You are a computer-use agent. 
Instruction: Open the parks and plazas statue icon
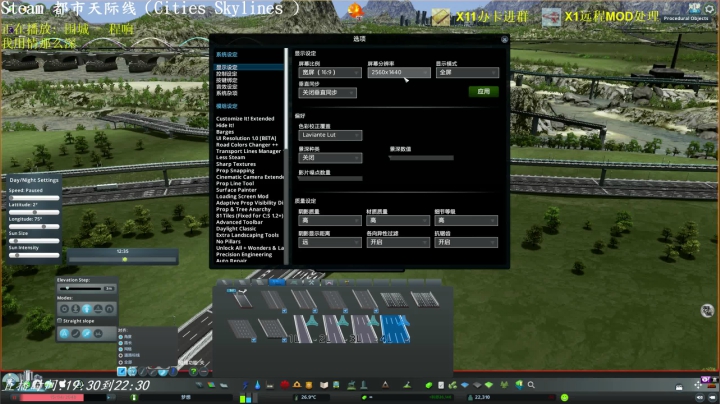tap(351, 385)
